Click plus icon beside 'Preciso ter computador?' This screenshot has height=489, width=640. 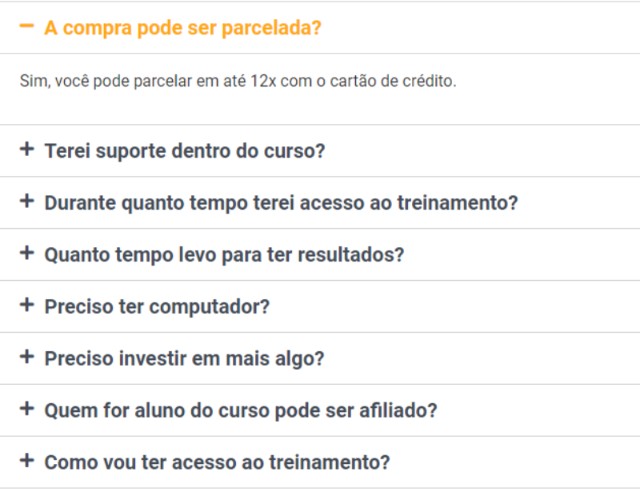27,305
